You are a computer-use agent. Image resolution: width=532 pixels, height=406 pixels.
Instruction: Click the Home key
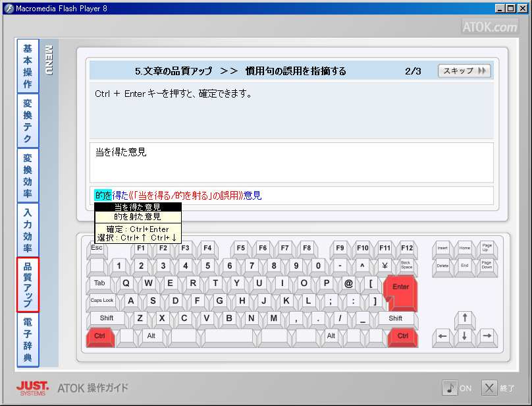465,249
